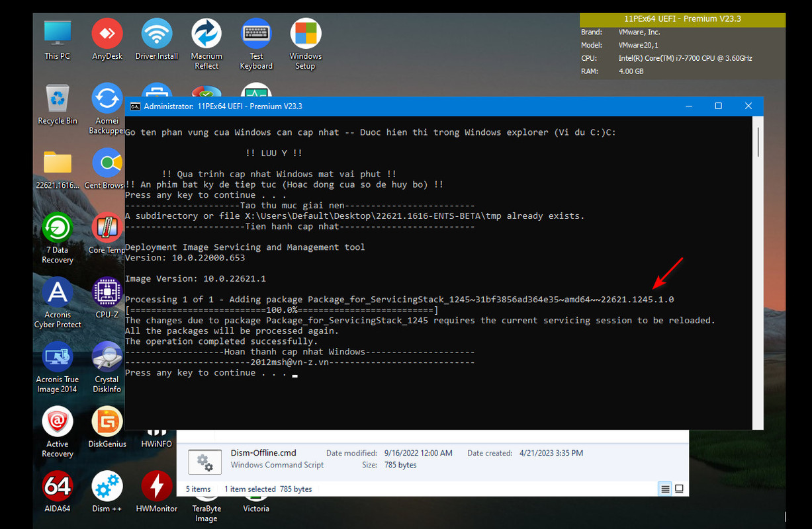Viewport: 812px width, 529px height.
Task: Select the Recycle Bin icon
Action: (x=58, y=104)
